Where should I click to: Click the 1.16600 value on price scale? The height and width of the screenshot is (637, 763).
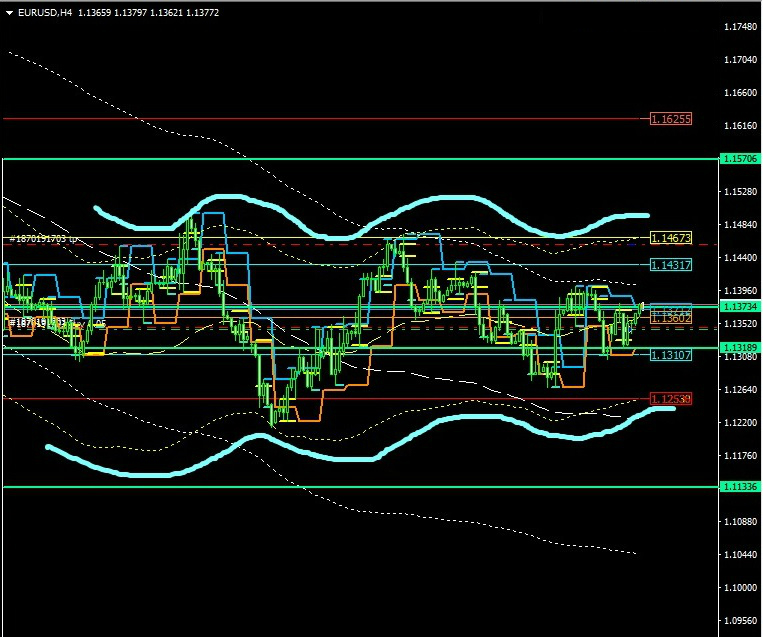click(740, 93)
